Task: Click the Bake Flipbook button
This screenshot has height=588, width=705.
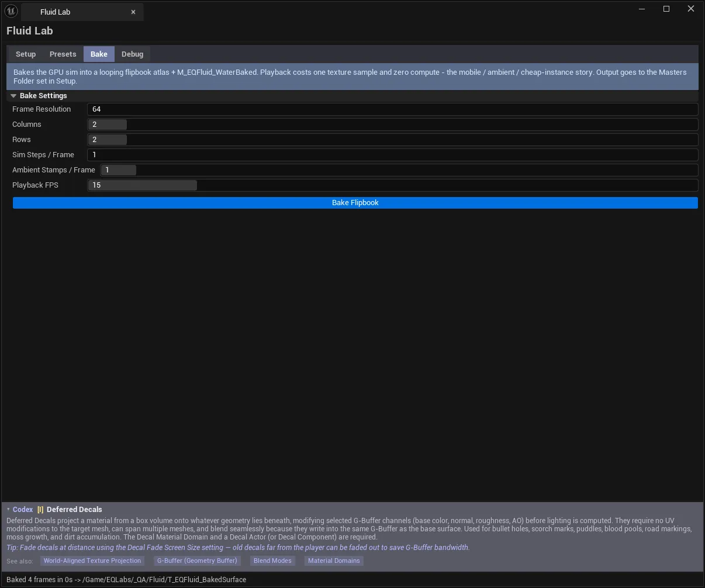Action: [355, 203]
